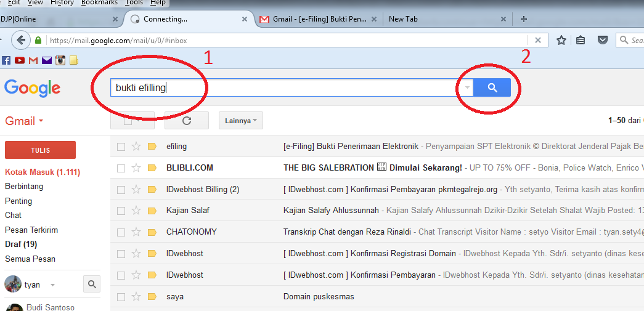
Task: Star the Kajian Salaf email
Action: coord(136,211)
